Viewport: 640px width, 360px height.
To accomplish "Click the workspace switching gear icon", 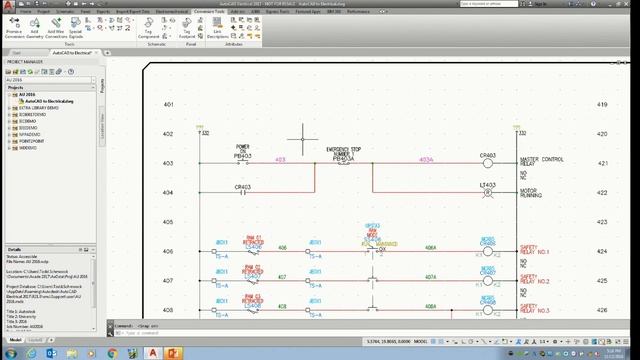I will (555, 342).
